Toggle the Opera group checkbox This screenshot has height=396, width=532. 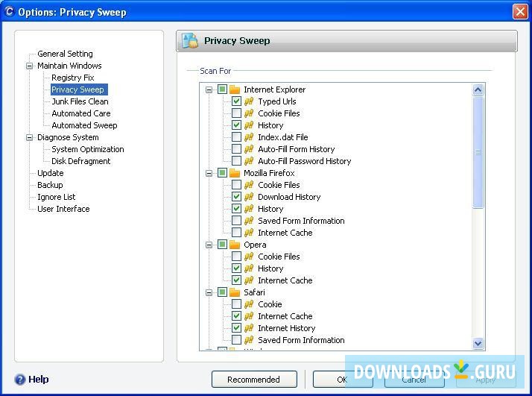tap(222, 245)
